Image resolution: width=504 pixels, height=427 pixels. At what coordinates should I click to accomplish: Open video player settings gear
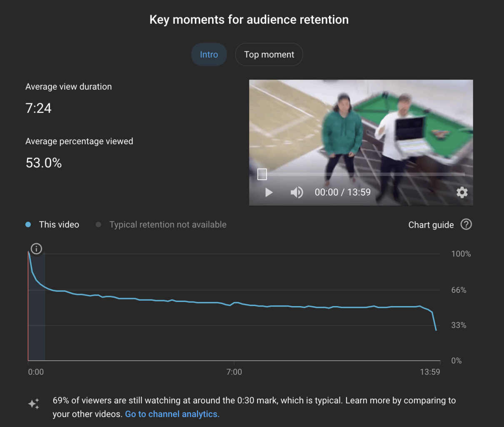pyautogui.click(x=462, y=192)
